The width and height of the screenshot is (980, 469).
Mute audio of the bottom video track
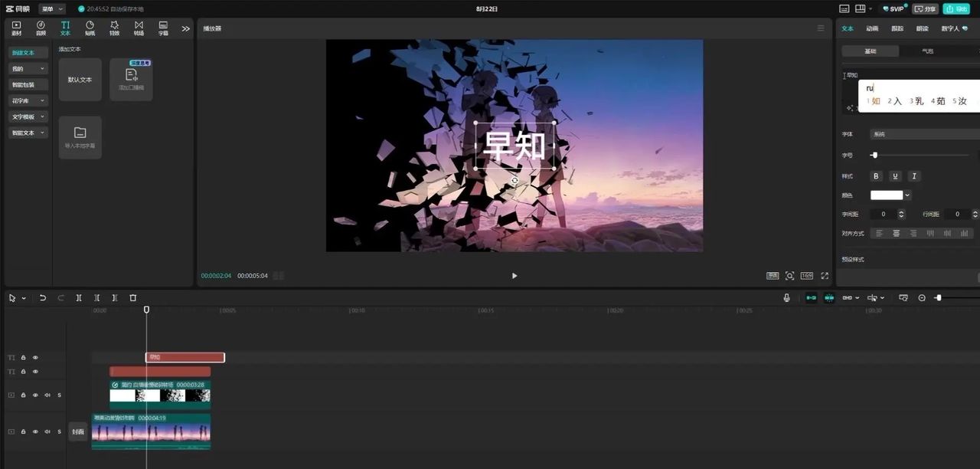point(47,432)
